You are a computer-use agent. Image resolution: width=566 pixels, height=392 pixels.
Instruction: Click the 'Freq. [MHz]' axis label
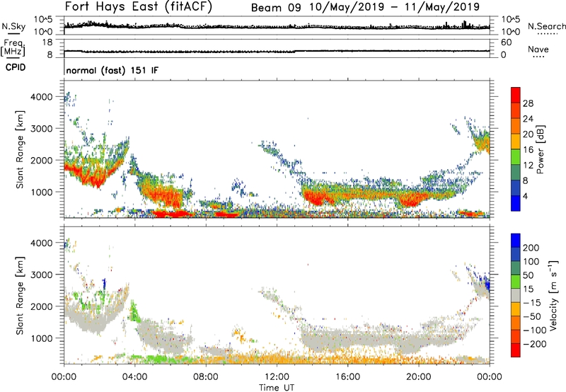tap(13, 47)
